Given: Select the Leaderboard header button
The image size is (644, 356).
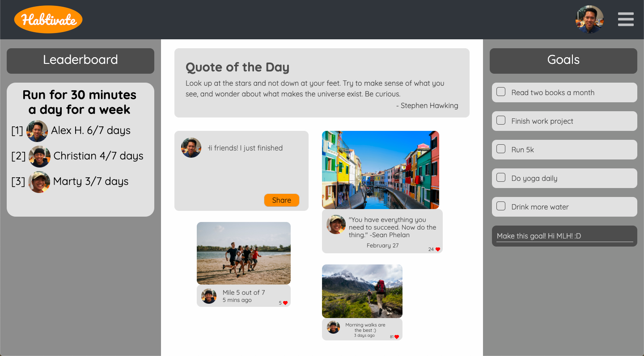Looking at the screenshot, I should coord(80,61).
